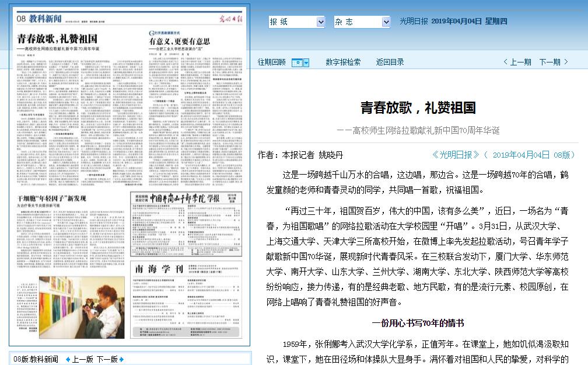Go to previous issue with 上一期
This screenshot has height=365, width=588.
point(517,62)
